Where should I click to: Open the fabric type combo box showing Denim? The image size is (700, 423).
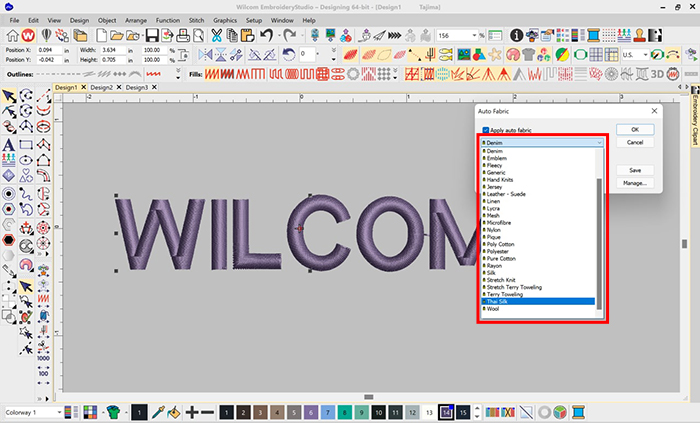point(542,142)
